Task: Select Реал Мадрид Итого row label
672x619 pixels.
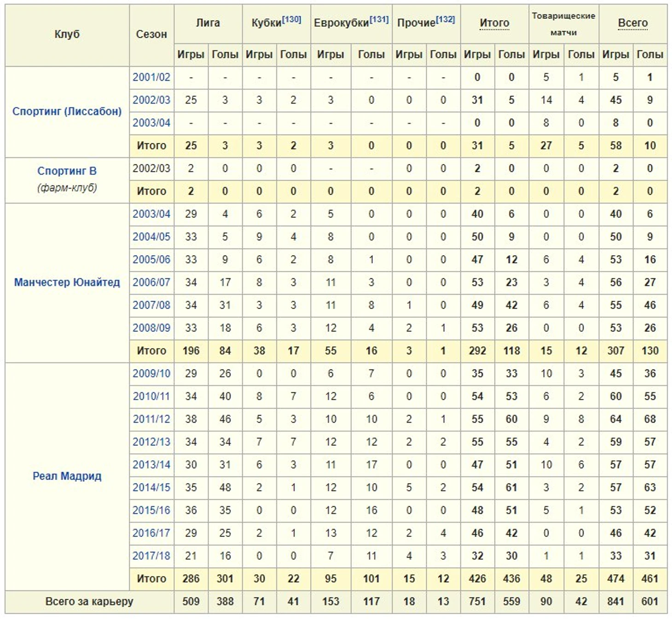Action: pyautogui.click(x=151, y=579)
